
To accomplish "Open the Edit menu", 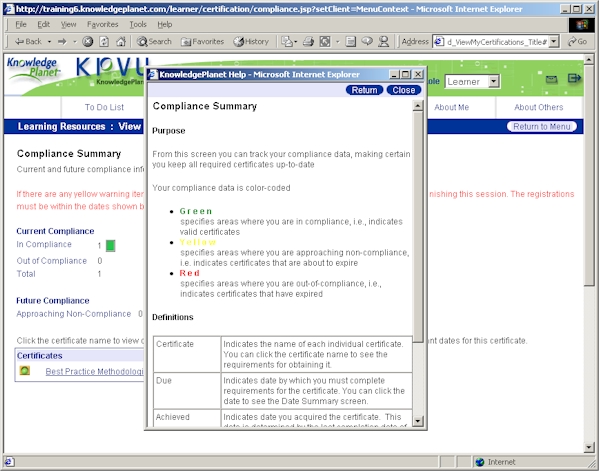I will point(43,24).
